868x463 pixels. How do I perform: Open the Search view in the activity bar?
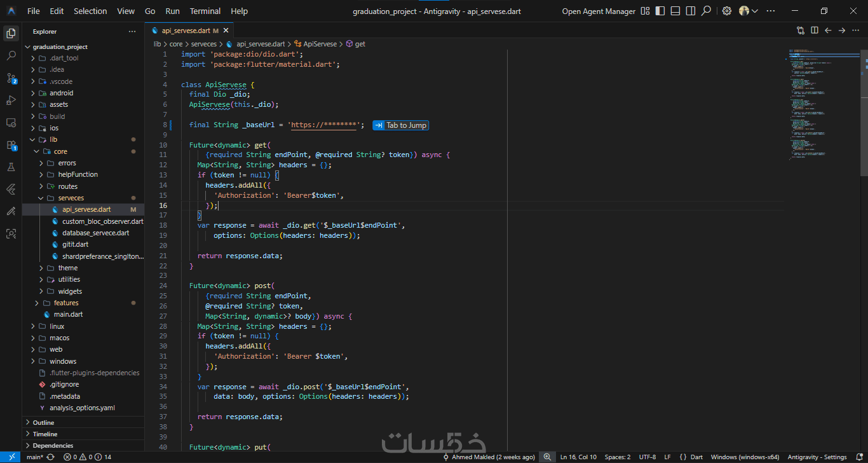point(11,56)
